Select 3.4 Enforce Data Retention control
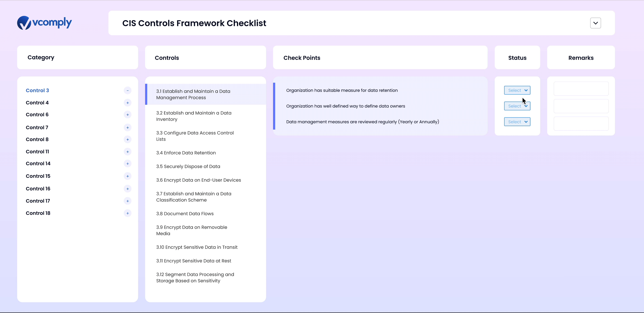Screen dimensions: 644x313 click(x=186, y=152)
